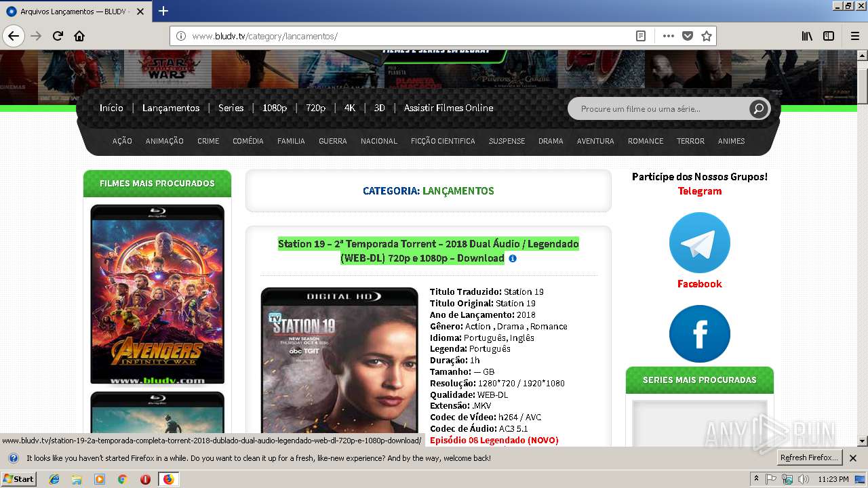Open the Facebook round icon

699,333
